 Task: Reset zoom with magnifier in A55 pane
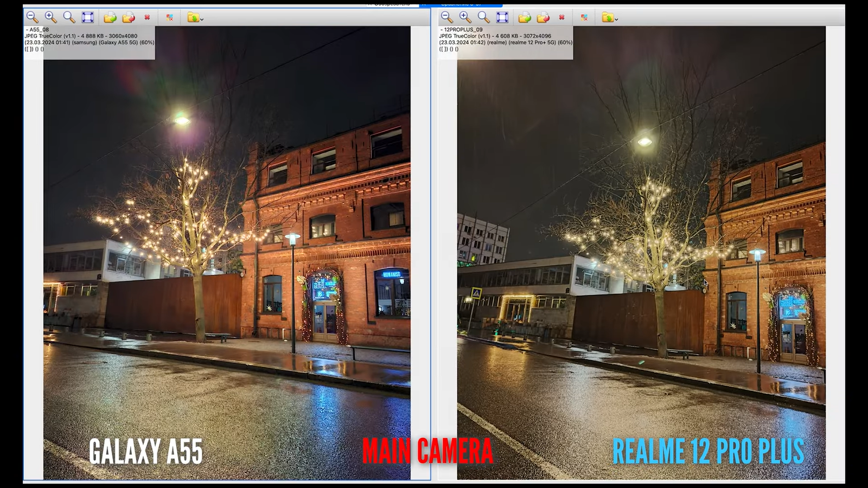pos(69,17)
